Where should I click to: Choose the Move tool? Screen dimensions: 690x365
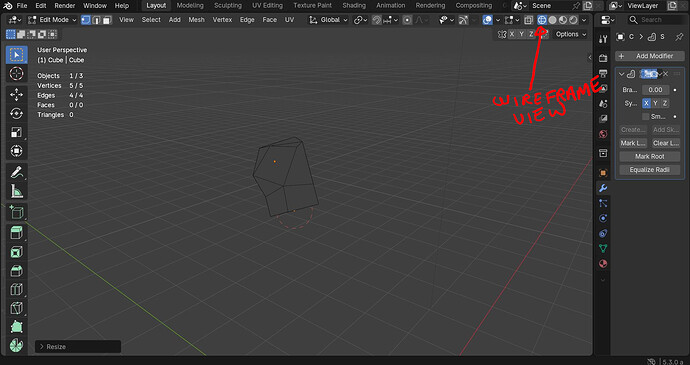pyautogui.click(x=17, y=95)
